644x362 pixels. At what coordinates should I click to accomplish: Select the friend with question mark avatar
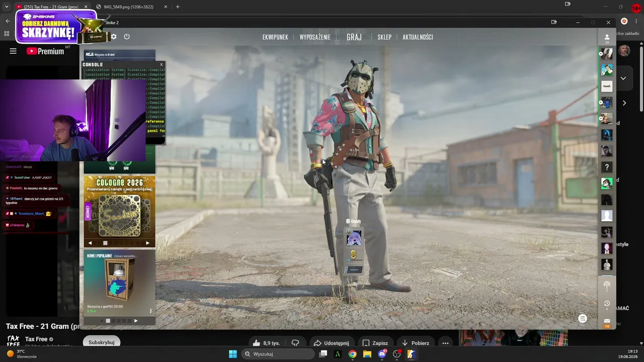pyautogui.click(x=607, y=167)
